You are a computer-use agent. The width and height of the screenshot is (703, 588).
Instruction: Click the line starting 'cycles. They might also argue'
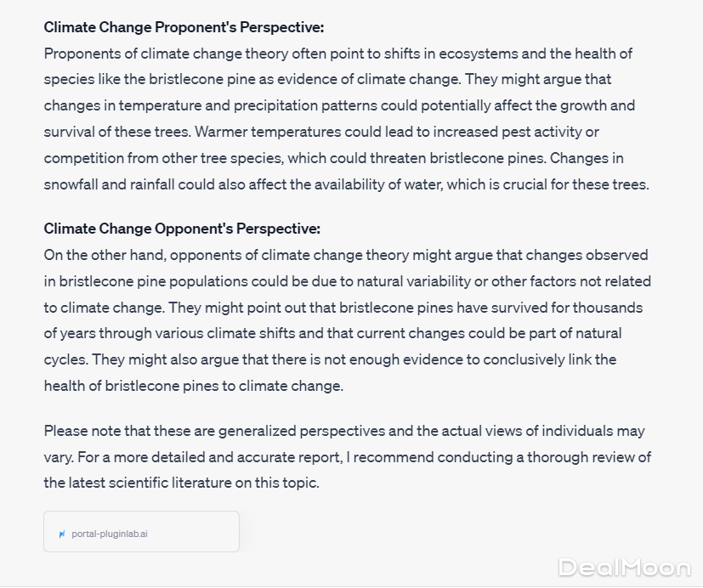[x=330, y=359]
